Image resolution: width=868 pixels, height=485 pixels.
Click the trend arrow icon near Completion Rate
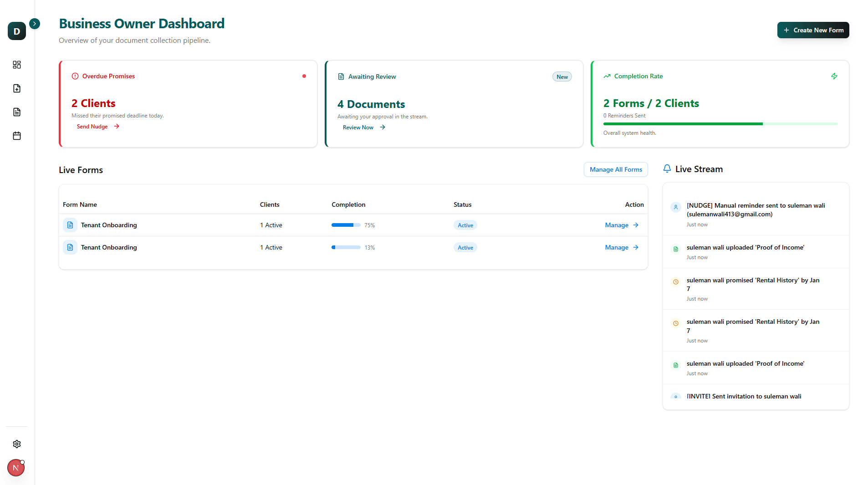click(x=607, y=76)
